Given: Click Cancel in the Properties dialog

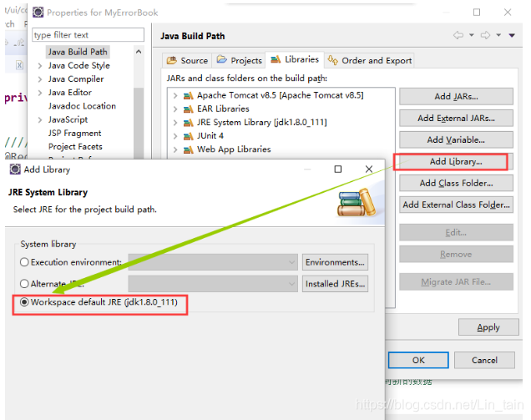Looking at the screenshot, I should 484,360.
